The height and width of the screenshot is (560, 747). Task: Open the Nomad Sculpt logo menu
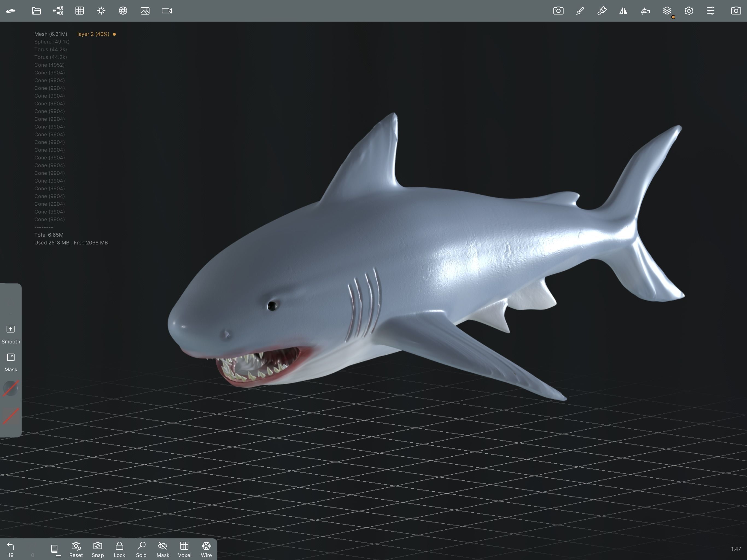point(11,11)
